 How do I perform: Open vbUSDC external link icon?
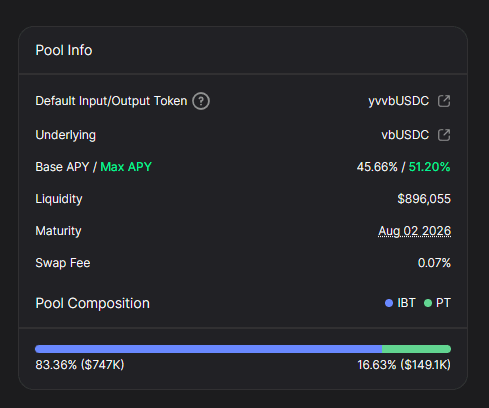point(444,135)
